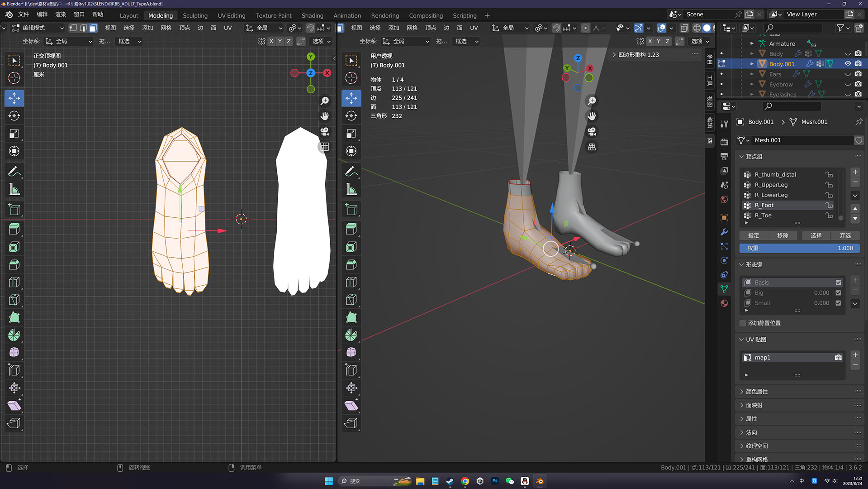Activate the Smooth tool in left viewport
The height and width of the screenshot is (489, 868).
click(x=14, y=352)
